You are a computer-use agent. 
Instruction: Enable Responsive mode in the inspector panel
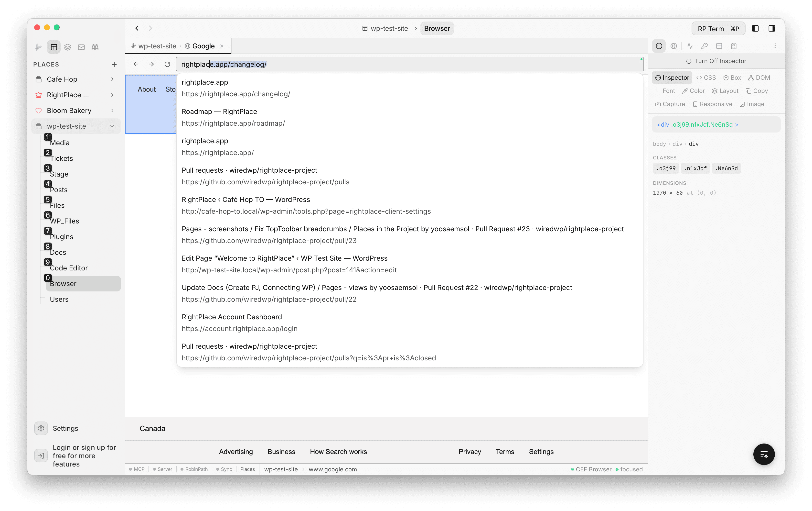[x=712, y=104]
